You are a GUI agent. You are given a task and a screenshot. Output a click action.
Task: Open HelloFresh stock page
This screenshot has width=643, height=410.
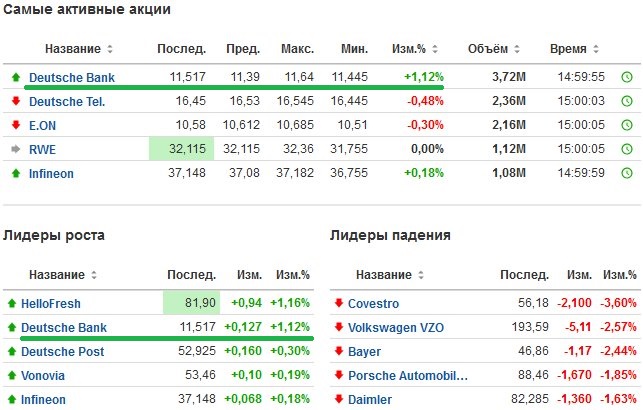[51, 304]
